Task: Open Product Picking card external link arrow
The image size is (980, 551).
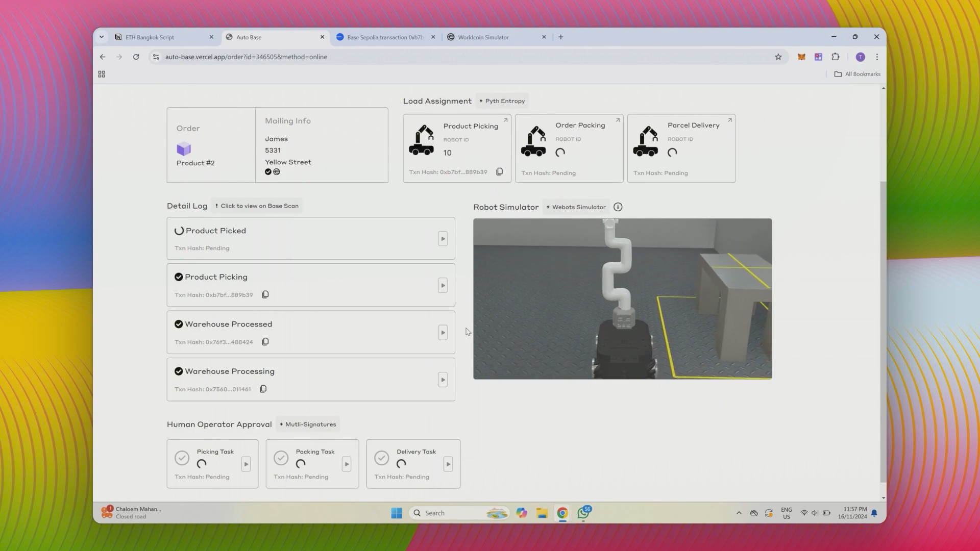Action: click(x=506, y=120)
